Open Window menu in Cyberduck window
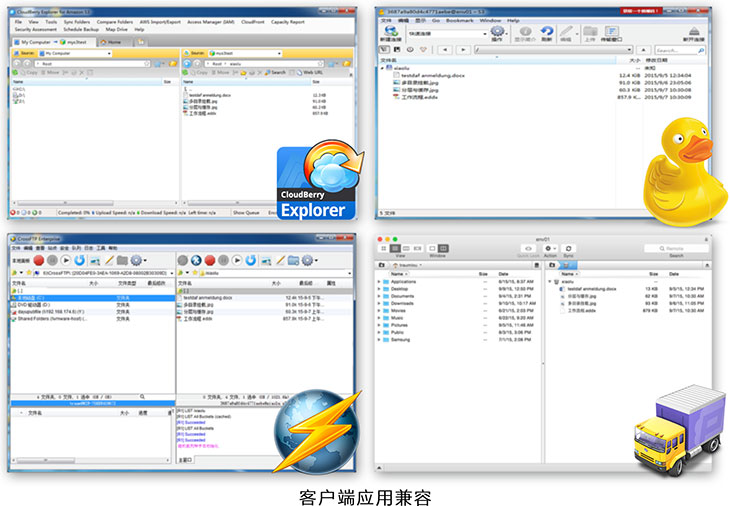The height and width of the screenshot is (506, 730). 490,20
